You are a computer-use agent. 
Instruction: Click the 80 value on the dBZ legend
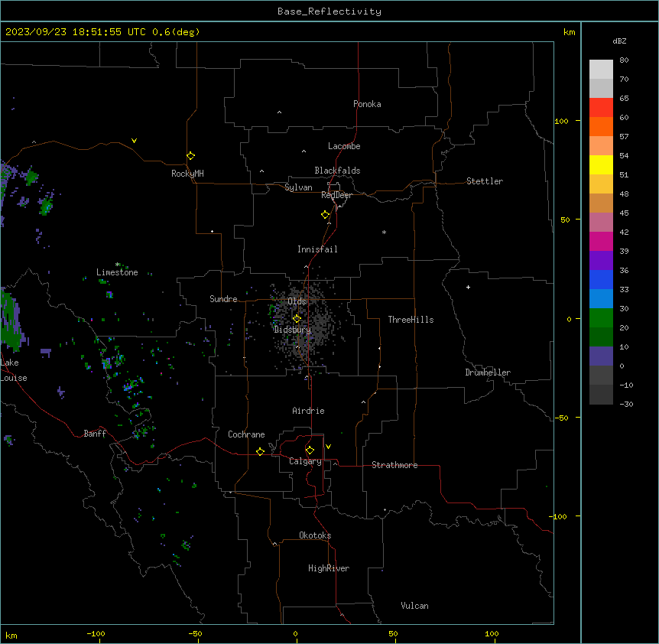[x=624, y=60]
